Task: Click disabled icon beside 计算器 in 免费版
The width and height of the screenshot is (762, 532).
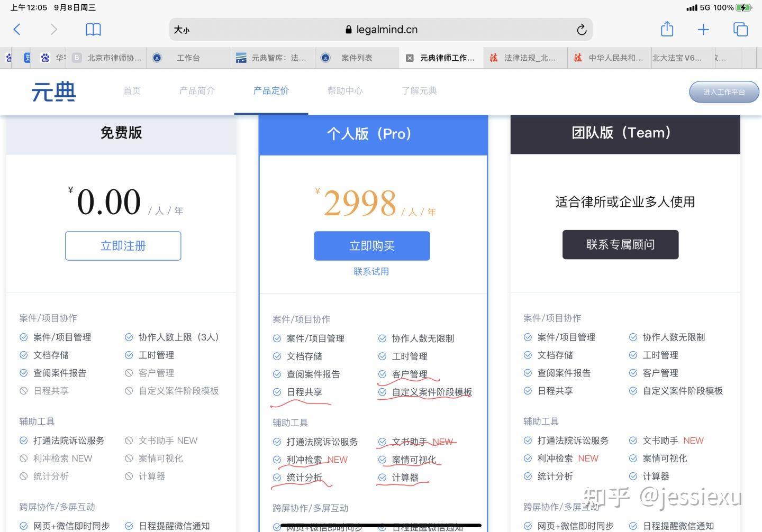Action: pos(129,476)
